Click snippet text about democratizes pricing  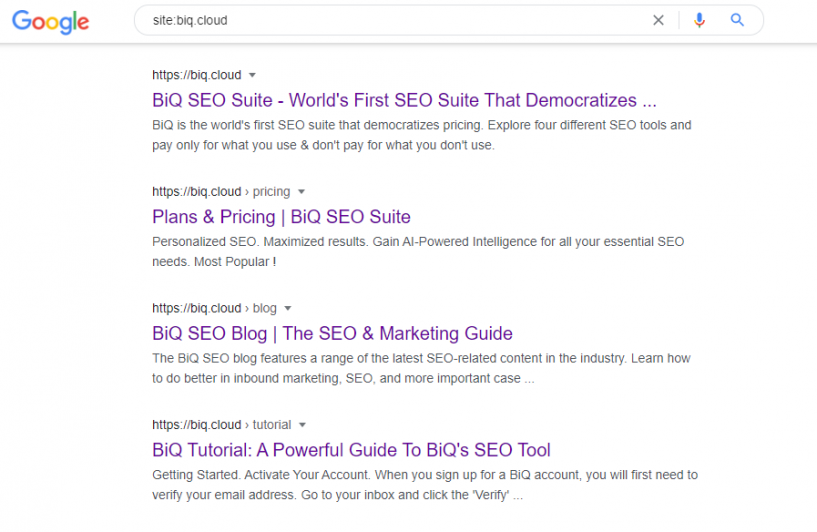[x=422, y=135]
